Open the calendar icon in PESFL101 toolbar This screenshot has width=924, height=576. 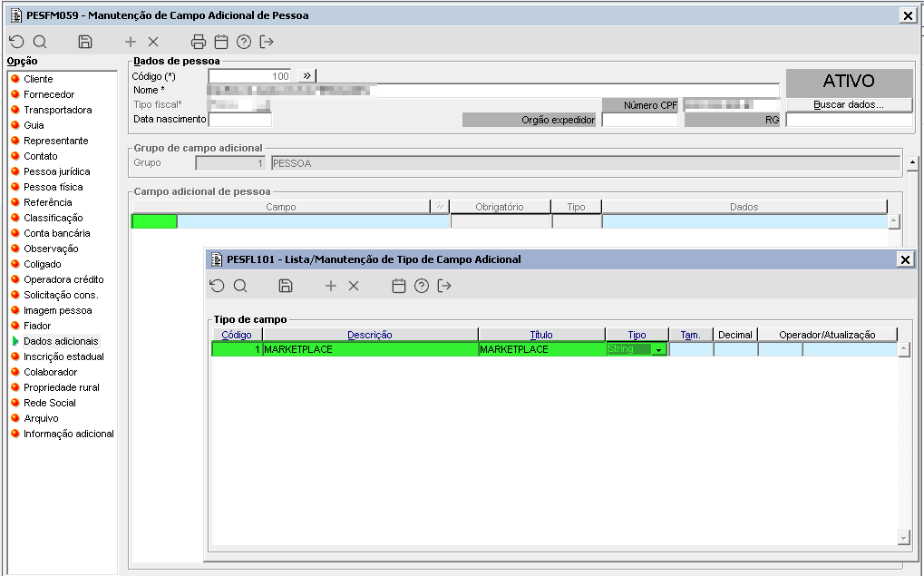coord(399,286)
